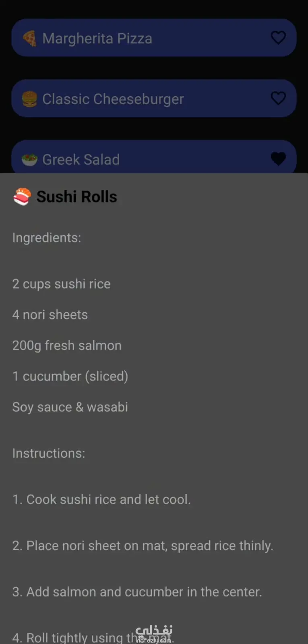Select the "200g fresh salmon" line

point(67,345)
